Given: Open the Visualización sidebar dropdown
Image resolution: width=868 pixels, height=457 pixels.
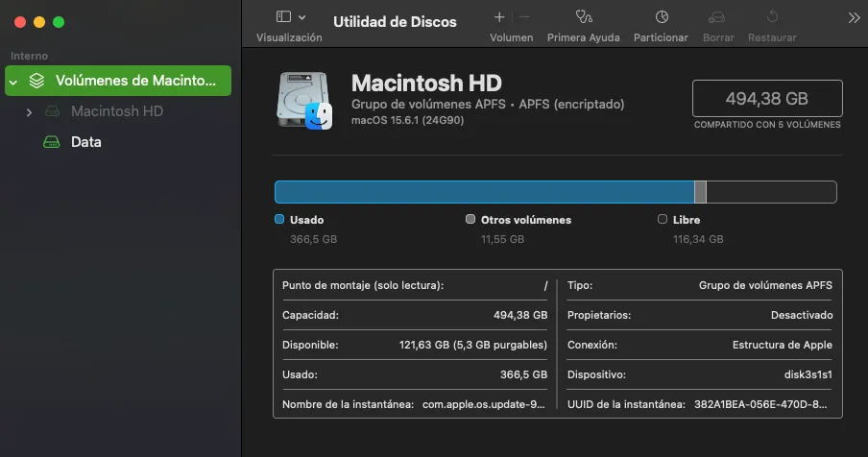Looking at the screenshot, I should click(x=290, y=17).
